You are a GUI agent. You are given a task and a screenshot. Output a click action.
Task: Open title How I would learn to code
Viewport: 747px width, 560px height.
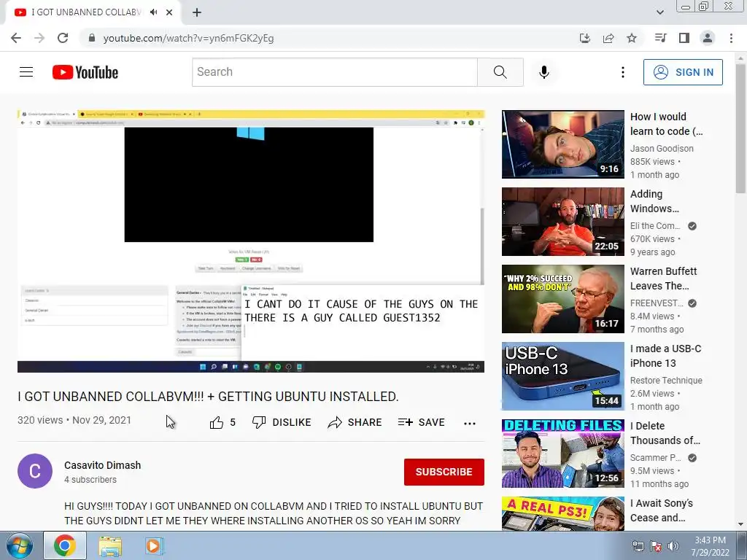pyautogui.click(x=666, y=124)
